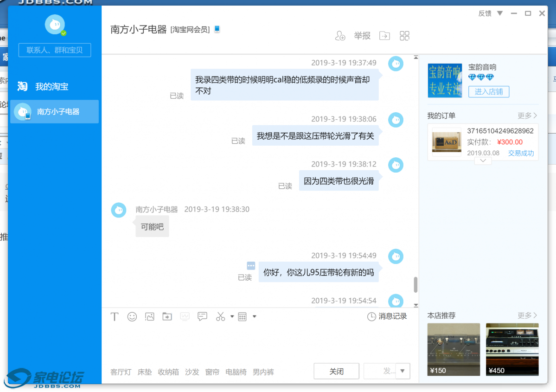The height and width of the screenshot is (392, 556).
Task: Open send button dropdown arrow
Action: click(x=403, y=371)
